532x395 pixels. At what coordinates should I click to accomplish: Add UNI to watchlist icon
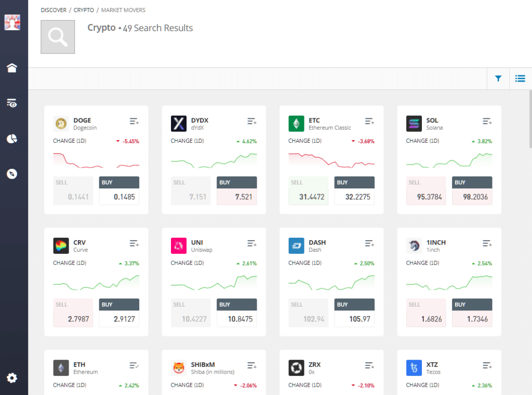[252, 243]
